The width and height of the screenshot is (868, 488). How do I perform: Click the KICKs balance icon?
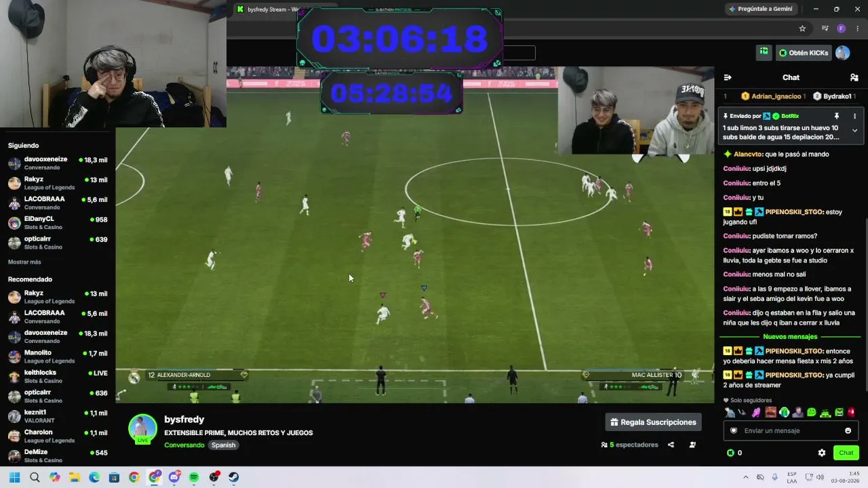tap(730, 453)
